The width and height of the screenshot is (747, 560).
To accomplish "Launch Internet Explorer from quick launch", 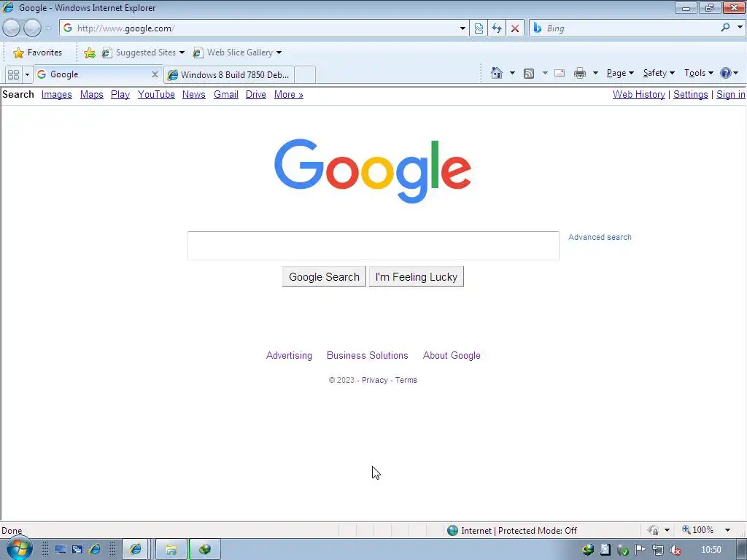I will tap(95, 550).
